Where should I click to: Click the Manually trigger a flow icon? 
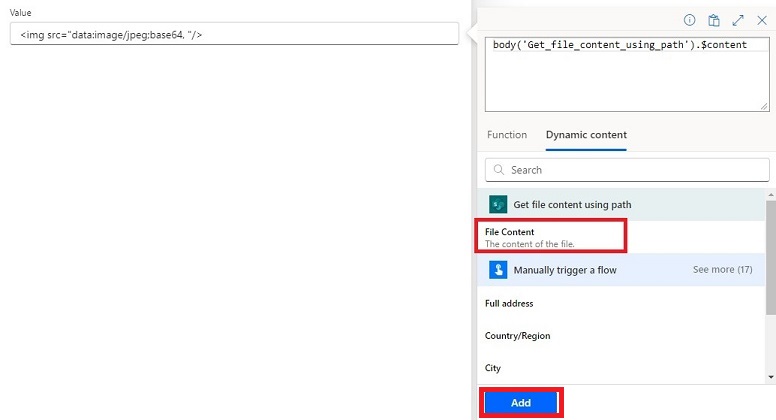click(x=498, y=270)
